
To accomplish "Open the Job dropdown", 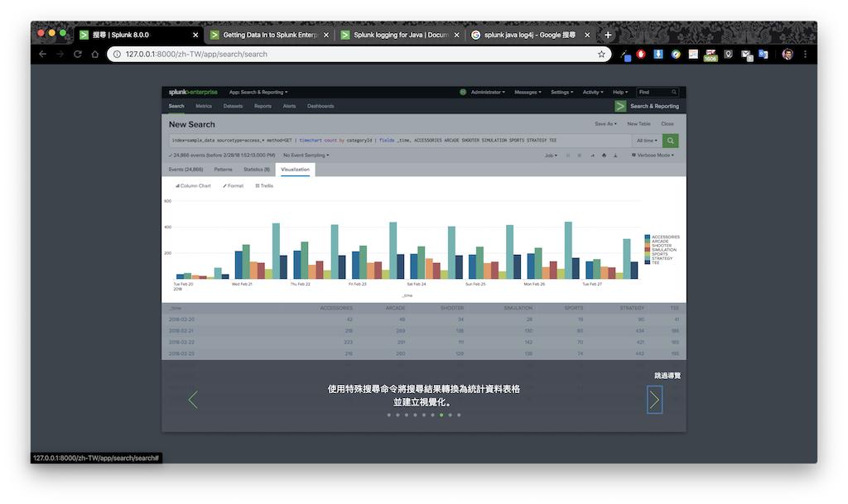I will (551, 156).
